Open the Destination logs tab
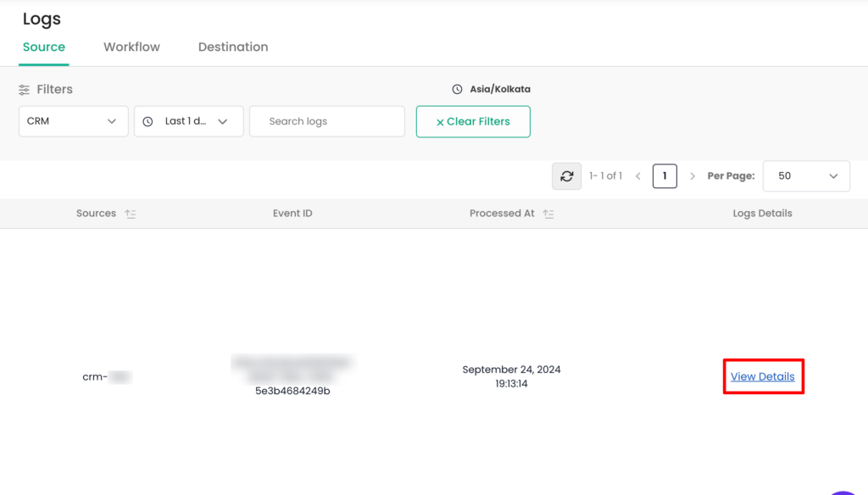868x495 pixels. pyautogui.click(x=233, y=47)
